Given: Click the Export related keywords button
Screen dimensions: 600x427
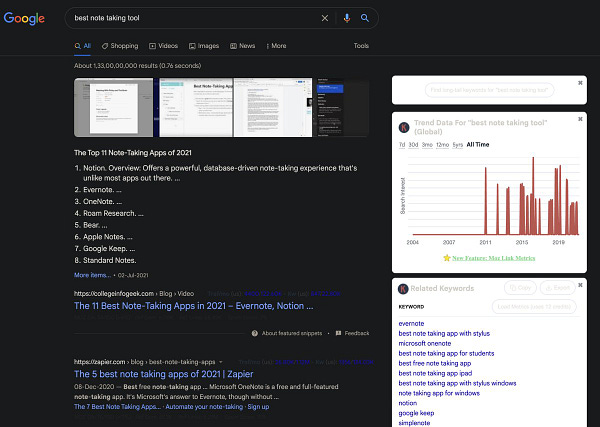Looking at the screenshot, I should [x=558, y=288].
